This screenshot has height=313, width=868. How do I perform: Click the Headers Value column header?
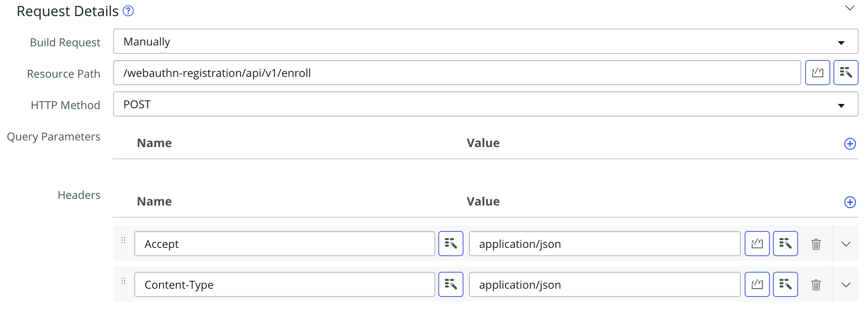click(x=483, y=202)
